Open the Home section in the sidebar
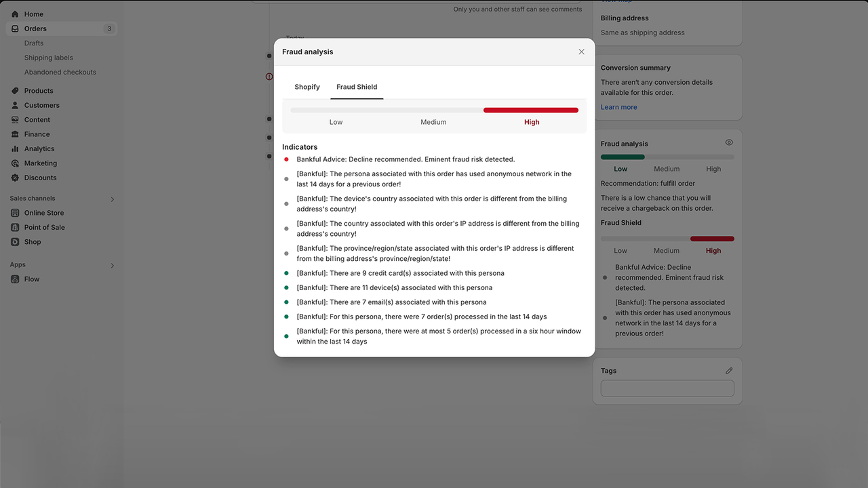This screenshot has height=488, width=868. coord(30,14)
